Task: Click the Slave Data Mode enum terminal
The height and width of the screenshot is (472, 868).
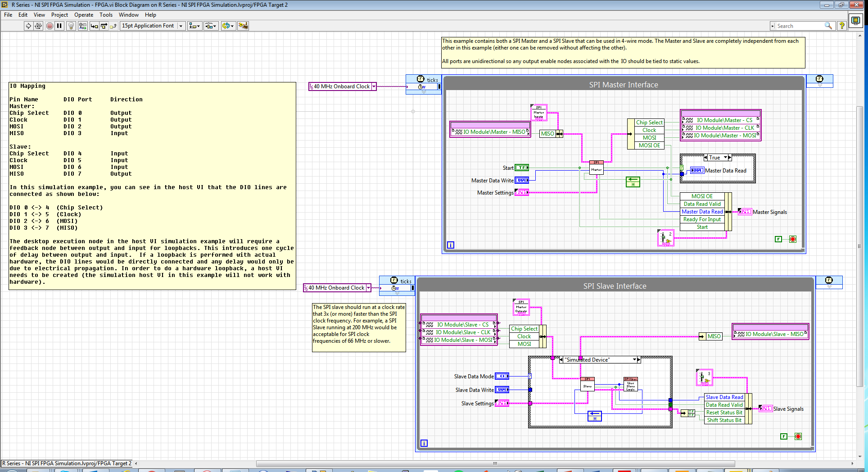Action: point(502,376)
